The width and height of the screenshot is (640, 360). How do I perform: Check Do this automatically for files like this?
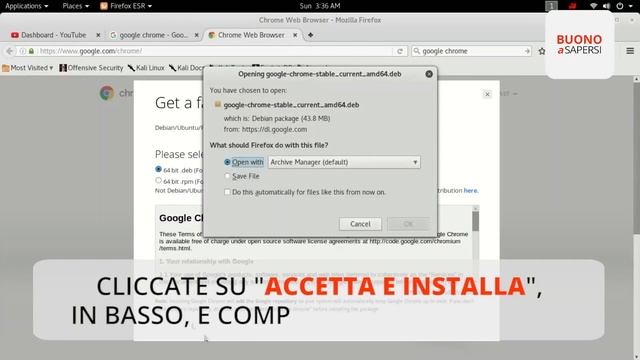(x=227, y=192)
